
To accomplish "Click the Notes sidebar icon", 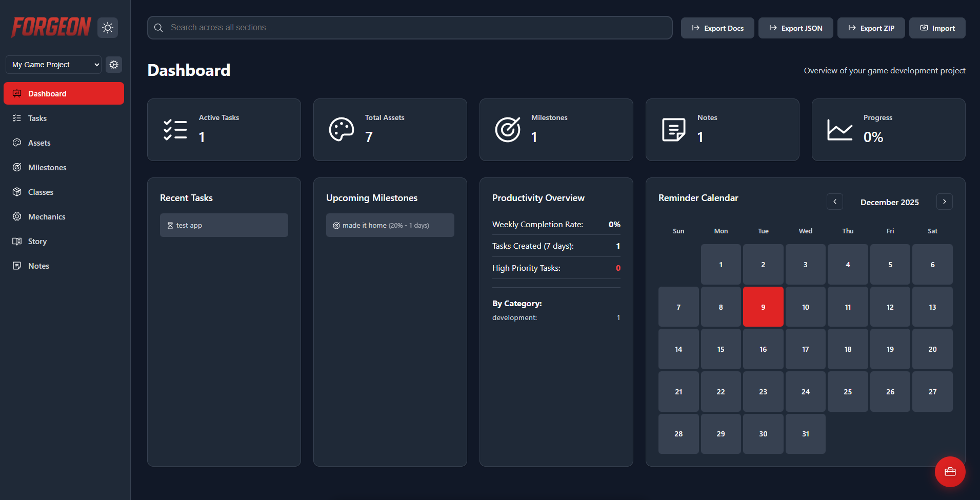I will [17, 266].
